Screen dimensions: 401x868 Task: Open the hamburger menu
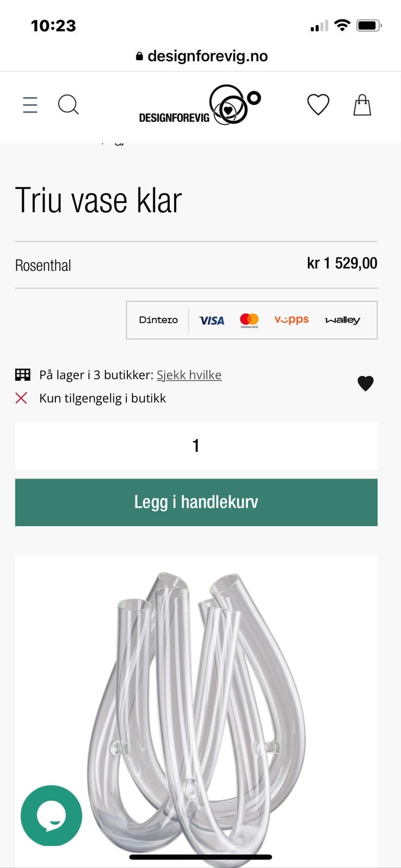(30, 105)
